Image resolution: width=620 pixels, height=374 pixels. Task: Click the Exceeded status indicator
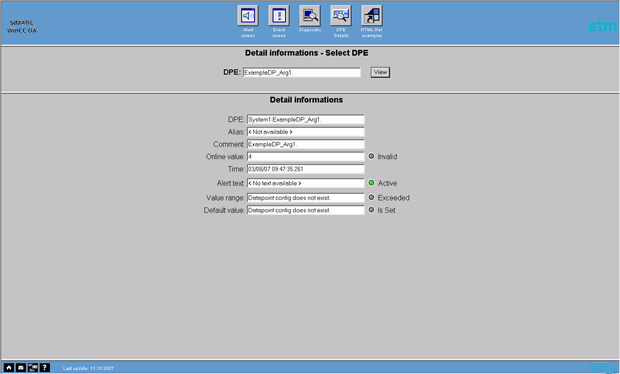point(371,197)
